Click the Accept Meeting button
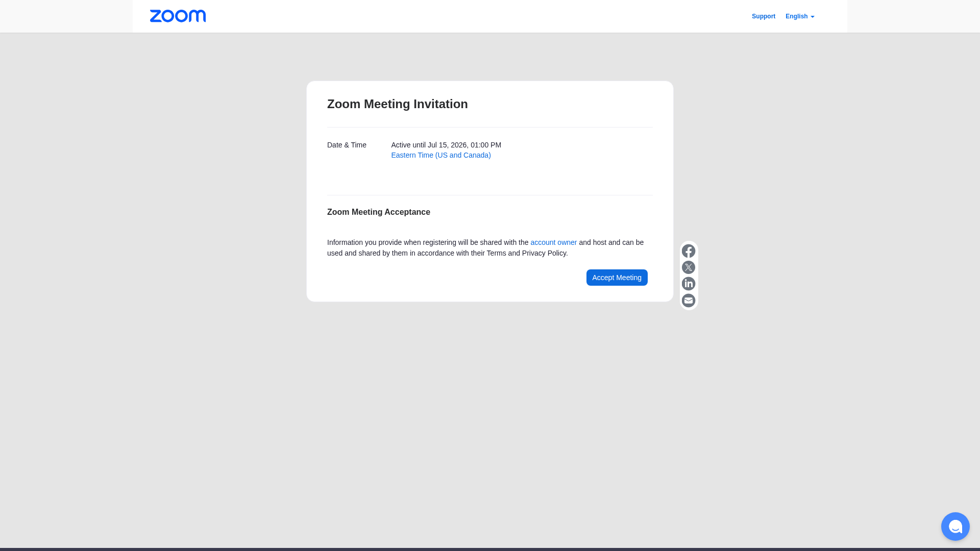The image size is (980, 551). point(617,278)
